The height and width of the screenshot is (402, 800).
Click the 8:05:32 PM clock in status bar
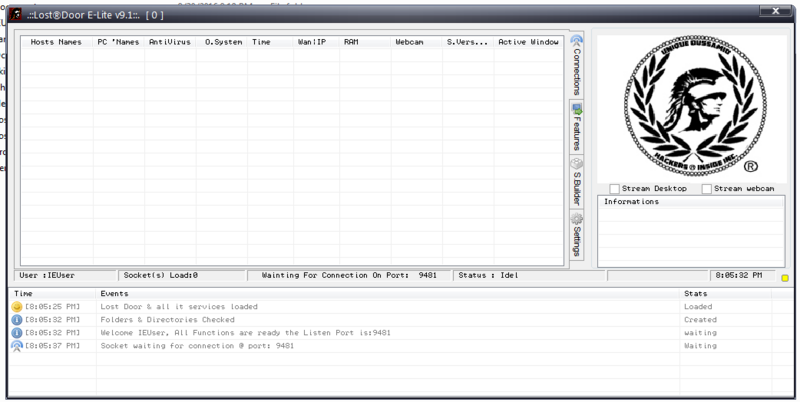[742, 275]
